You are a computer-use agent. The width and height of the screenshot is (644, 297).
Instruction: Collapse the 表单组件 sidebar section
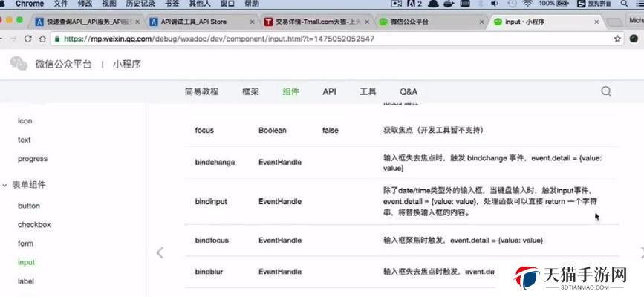pyautogui.click(x=5, y=185)
